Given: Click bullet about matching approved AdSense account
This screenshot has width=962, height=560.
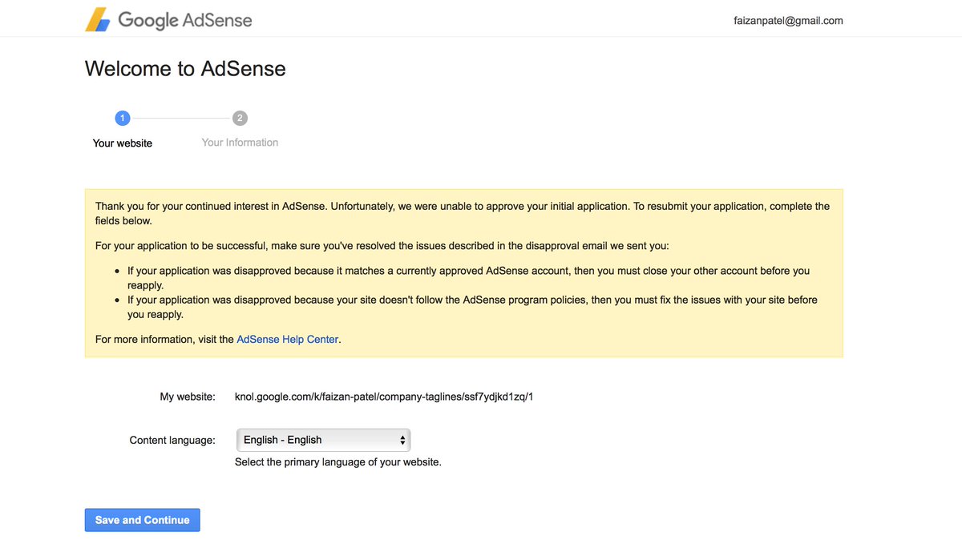Looking at the screenshot, I should click(x=468, y=278).
